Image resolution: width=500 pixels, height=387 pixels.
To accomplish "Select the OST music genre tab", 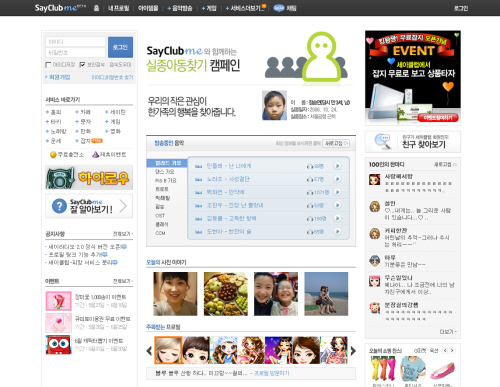I will [160, 216].
